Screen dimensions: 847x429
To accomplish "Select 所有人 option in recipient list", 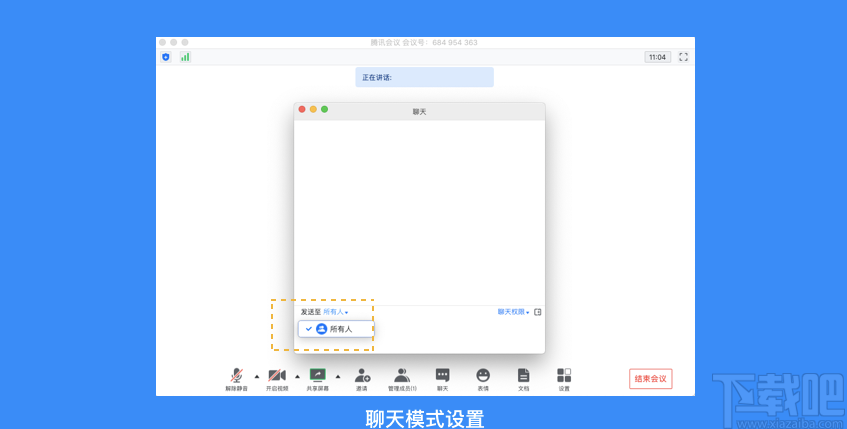I will click(x=335, y=329).
